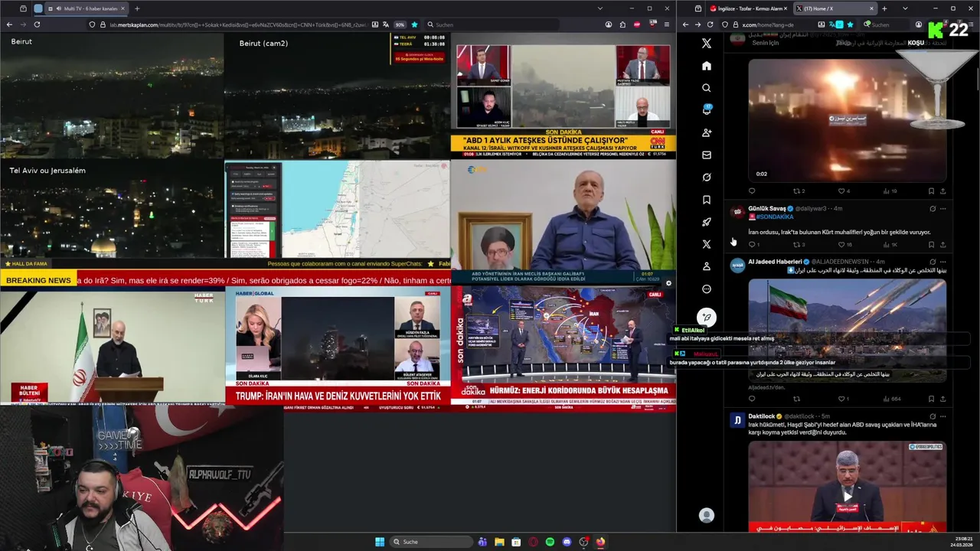Open File Explorer from the taskbar

click(499, 542)
